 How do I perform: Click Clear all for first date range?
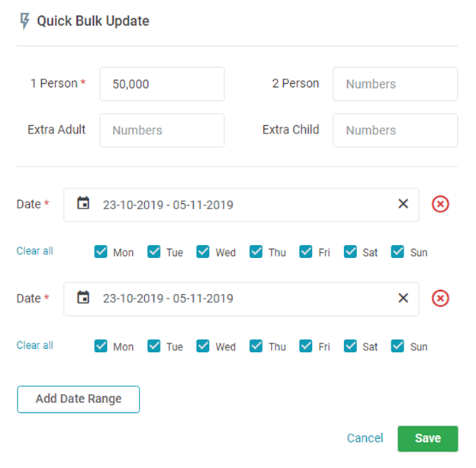tap(35, 251)
